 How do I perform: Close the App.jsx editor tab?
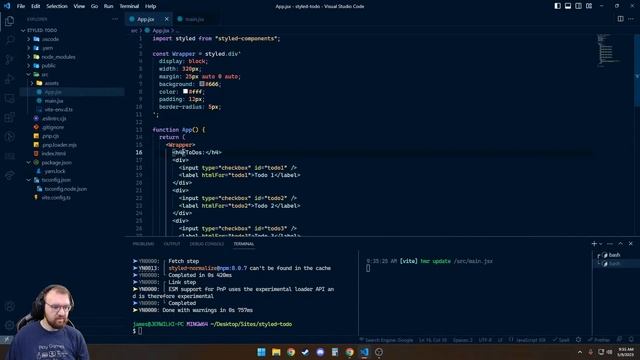click(167, 19)
